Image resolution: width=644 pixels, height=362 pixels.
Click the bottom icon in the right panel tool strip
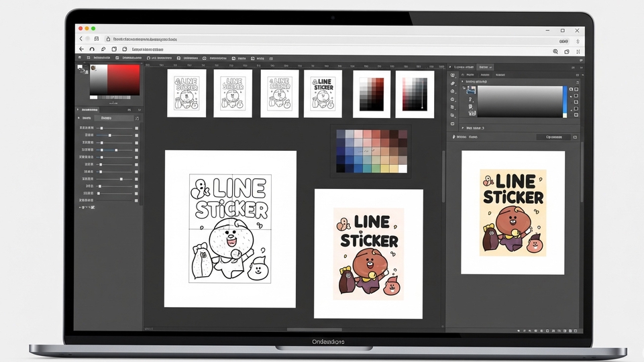tap(453, 124)
